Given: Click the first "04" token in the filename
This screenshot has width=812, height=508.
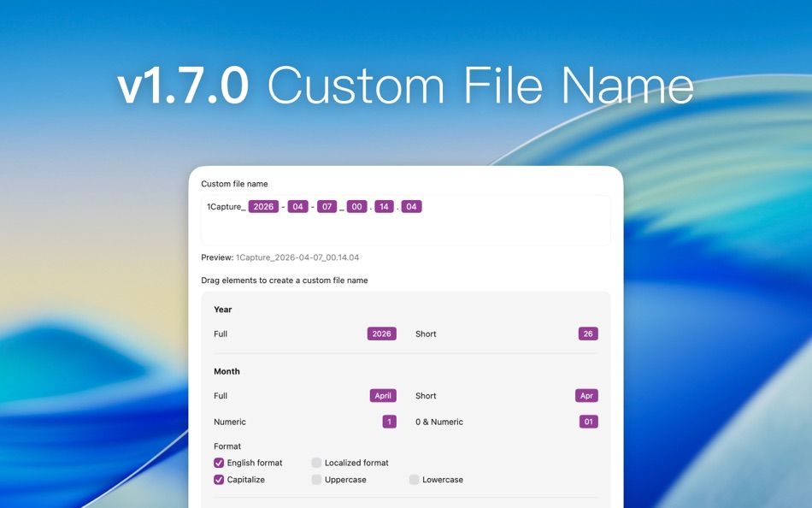Looking at the screenshot, I should [297, 206].
